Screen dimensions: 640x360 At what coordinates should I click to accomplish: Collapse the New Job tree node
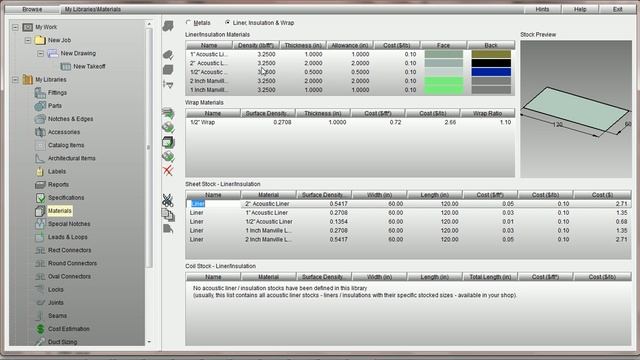coord(28,40)
